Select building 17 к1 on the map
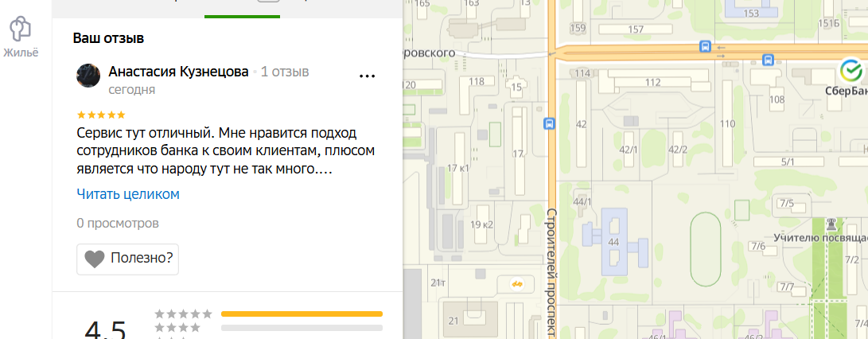The image size is (868, 339). coord(458,169)
